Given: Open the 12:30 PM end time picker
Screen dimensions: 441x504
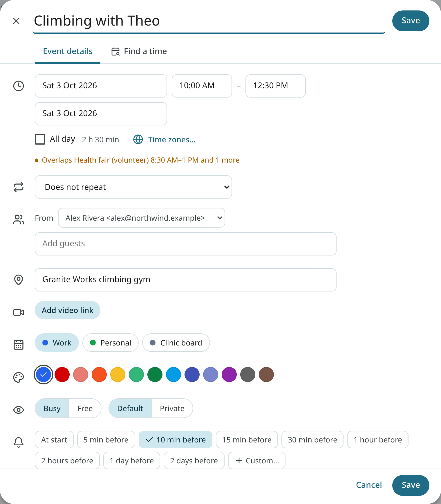Looking at the screenshot, I should point(276,86).
